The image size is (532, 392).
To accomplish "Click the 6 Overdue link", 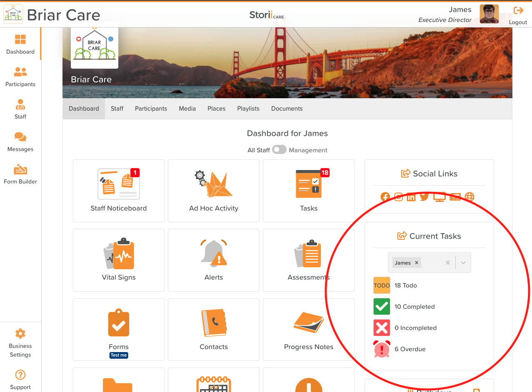I will [410, 349].
